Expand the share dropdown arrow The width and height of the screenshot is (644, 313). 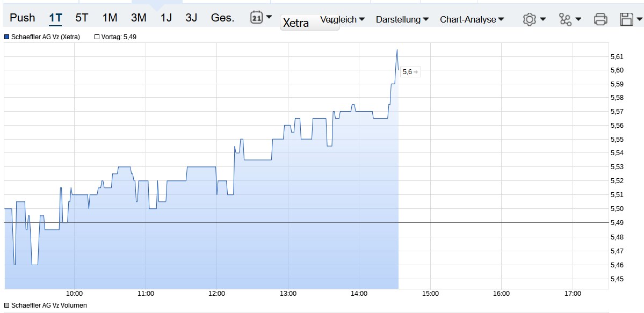578,19
